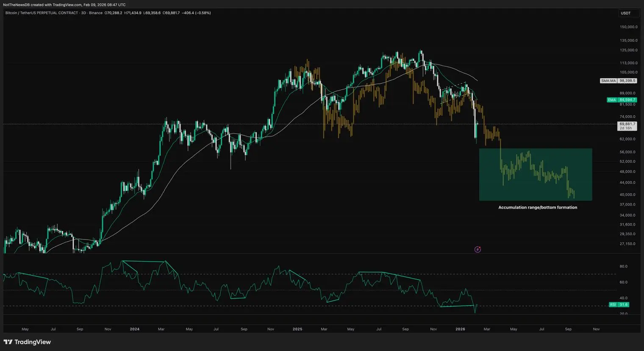Click the 3D interval in the chart title
This screenshot has height=351, width=644.
[x=83, y=13]
